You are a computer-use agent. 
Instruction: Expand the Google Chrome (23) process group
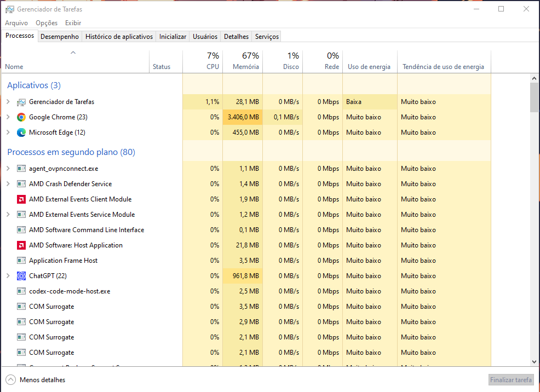8,117
